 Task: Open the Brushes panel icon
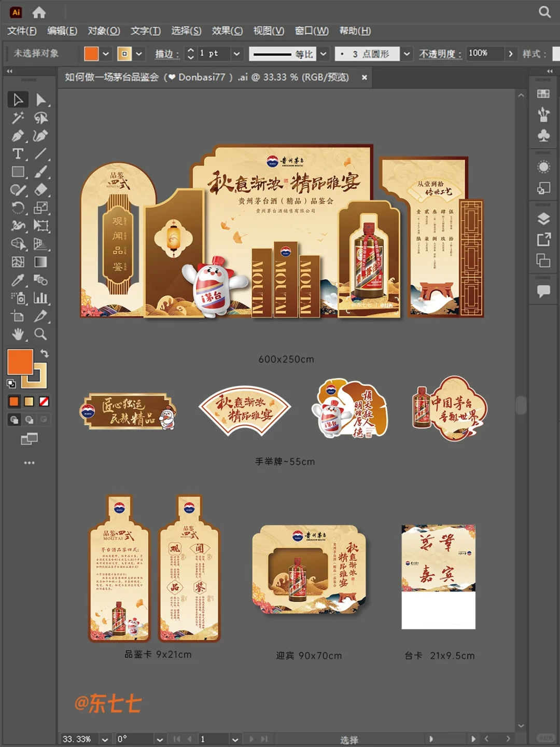point(543,114)
